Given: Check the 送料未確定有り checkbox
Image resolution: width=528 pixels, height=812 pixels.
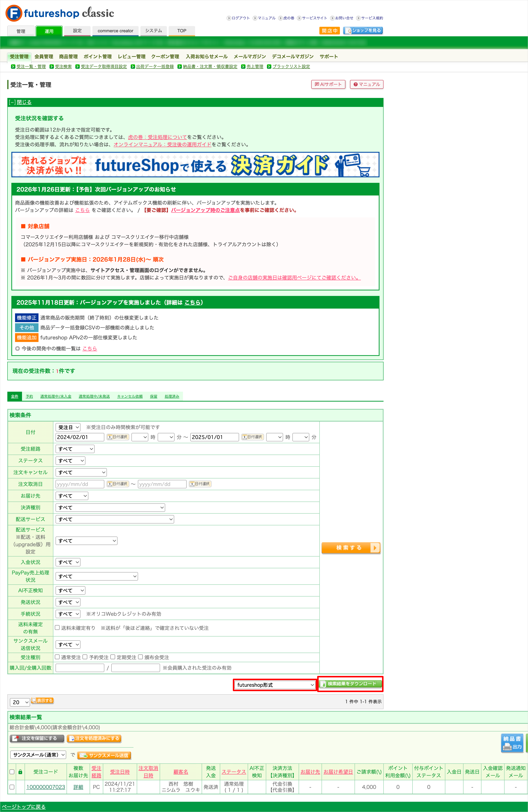Looking at the screenshot, I should [57, 627].
